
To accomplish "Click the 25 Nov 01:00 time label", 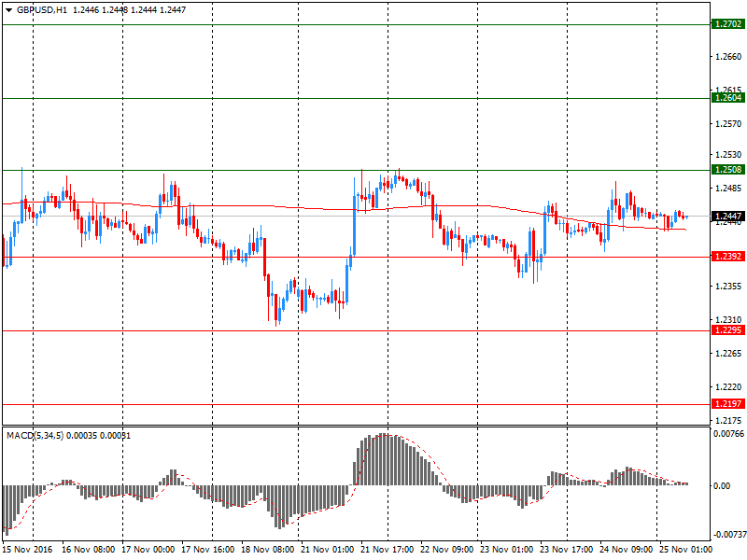I will click(x=685, y=550).
